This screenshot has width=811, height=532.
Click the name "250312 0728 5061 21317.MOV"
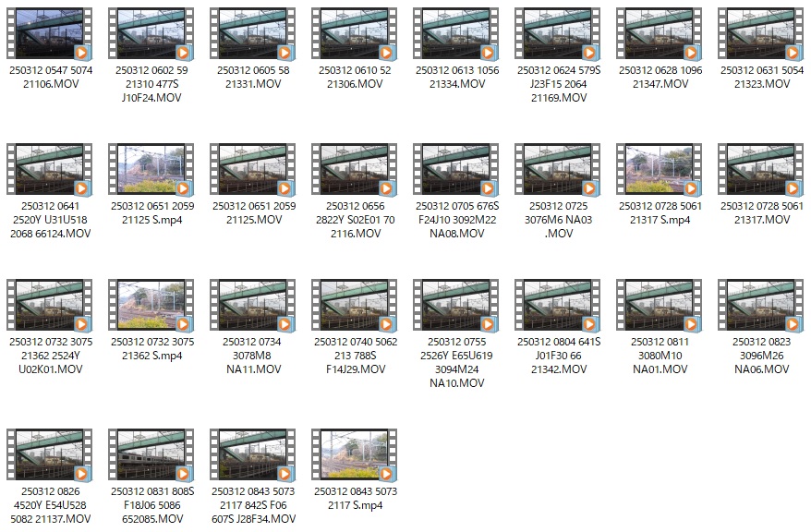click(x=762, y=212)
